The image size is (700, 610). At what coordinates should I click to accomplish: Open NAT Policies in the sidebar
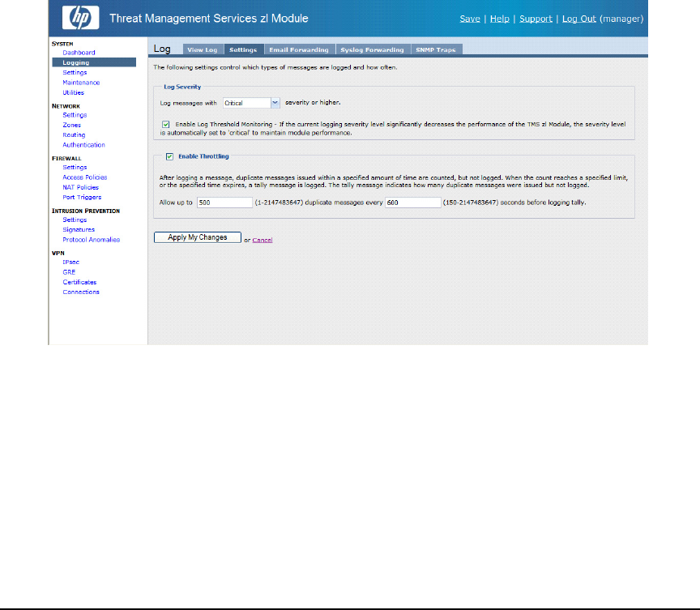pos(81,187)
